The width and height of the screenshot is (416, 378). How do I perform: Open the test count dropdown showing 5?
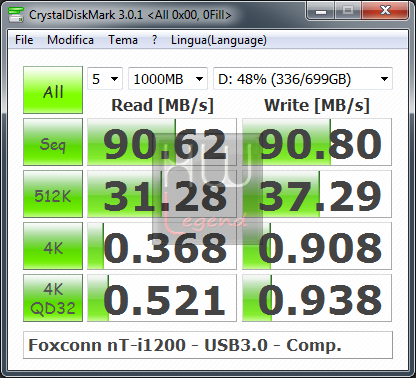[105, 79]
